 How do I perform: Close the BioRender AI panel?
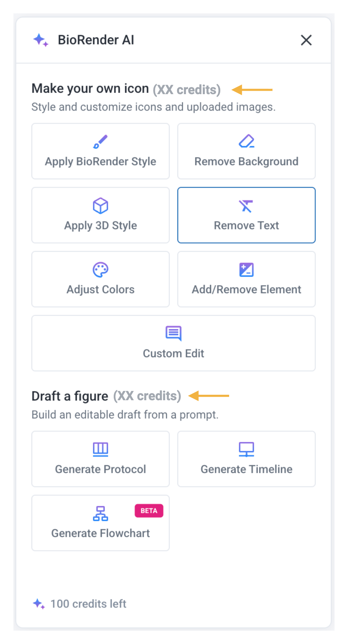306,40
